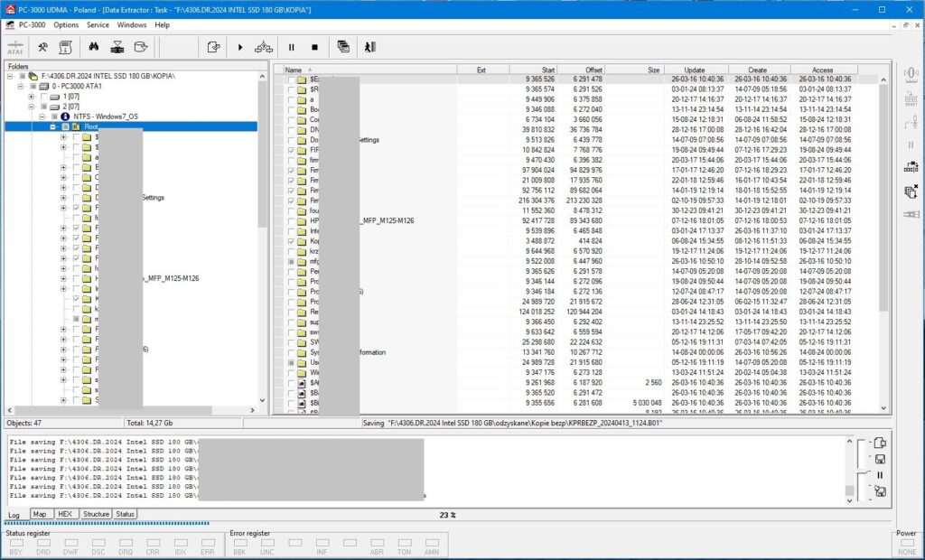Open the PC-3000 menu

coord(32,24)
